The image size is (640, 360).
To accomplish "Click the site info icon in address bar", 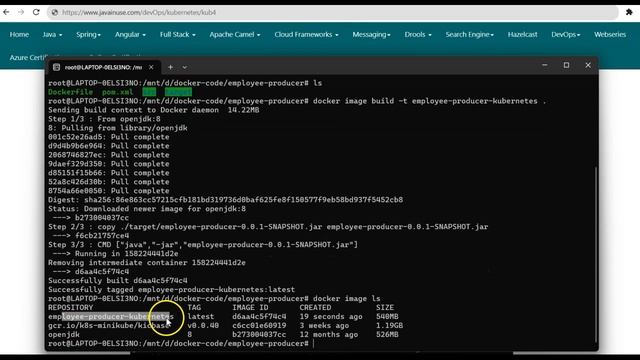I will [x=55, y=13].
